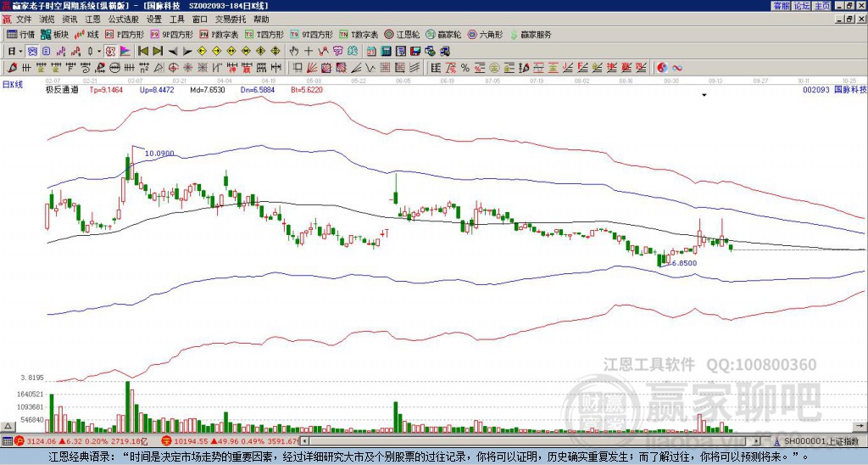This screenshot has height=465, width=868.
Task: Open the 9T四方形 tool
Action: point(311,34)
